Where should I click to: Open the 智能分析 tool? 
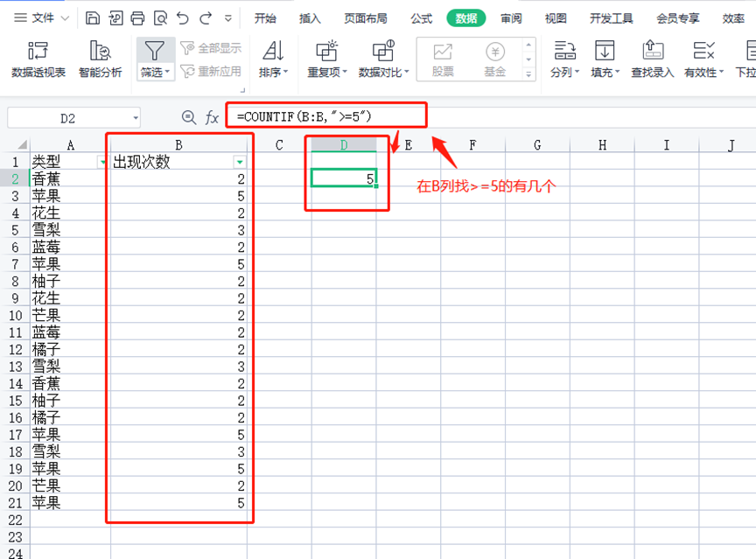(101, 59)
